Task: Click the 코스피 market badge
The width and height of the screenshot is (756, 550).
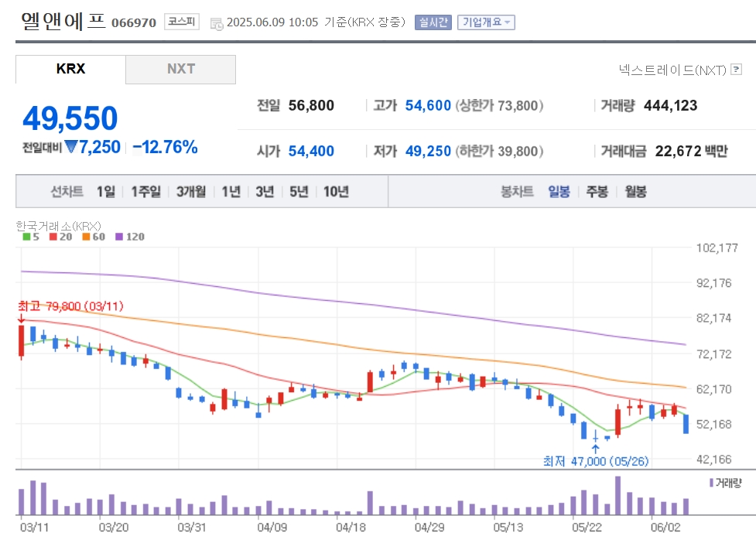Action: pyautogui.click(x=182, y=22)
